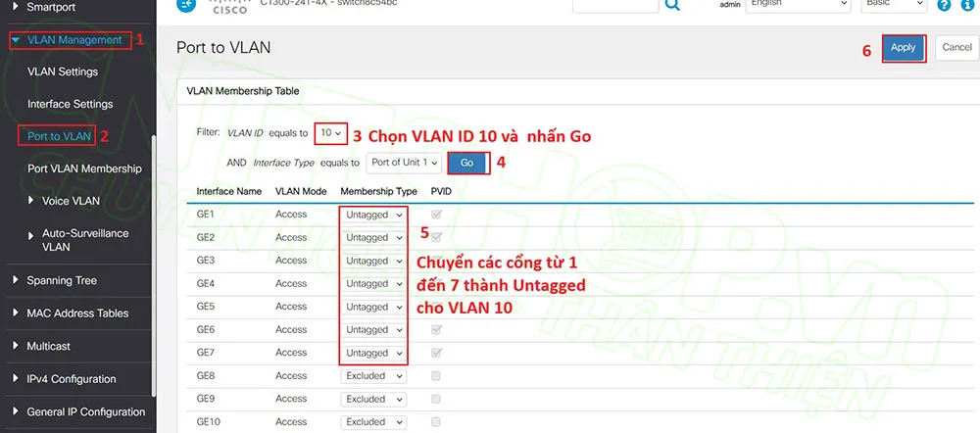Open GE5 Membership Type dropdown
The width and height of the screenshot is (980, 433).
pyautogui.click(x=373, y=307)
